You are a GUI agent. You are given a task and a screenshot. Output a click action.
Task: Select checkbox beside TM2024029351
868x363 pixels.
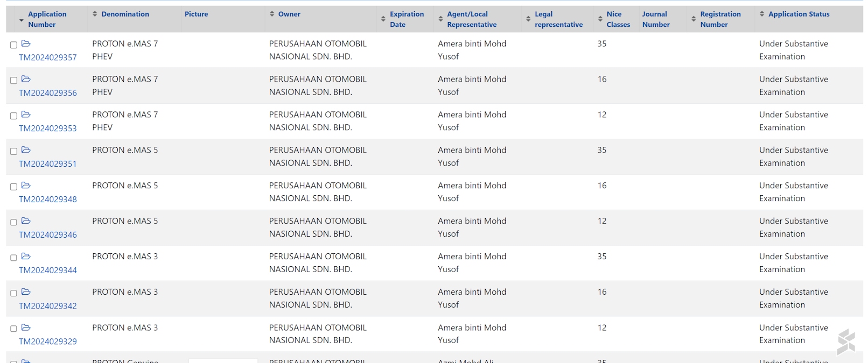click(x=13, y=152)
